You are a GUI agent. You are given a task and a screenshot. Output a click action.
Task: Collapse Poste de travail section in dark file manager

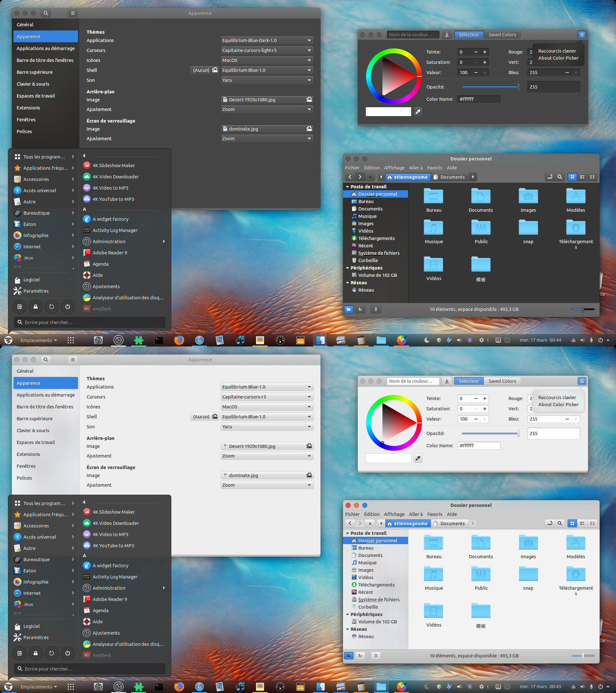[x=347, y=187]
